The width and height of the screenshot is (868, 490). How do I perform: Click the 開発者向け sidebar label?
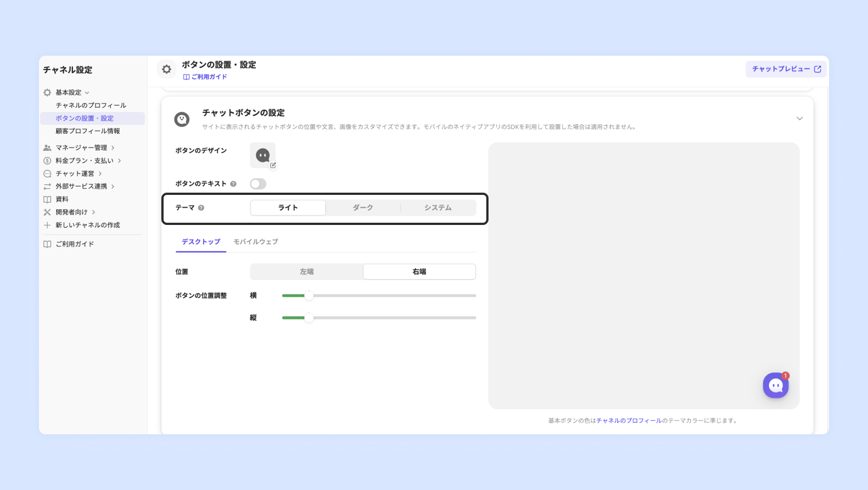(72, 212)
